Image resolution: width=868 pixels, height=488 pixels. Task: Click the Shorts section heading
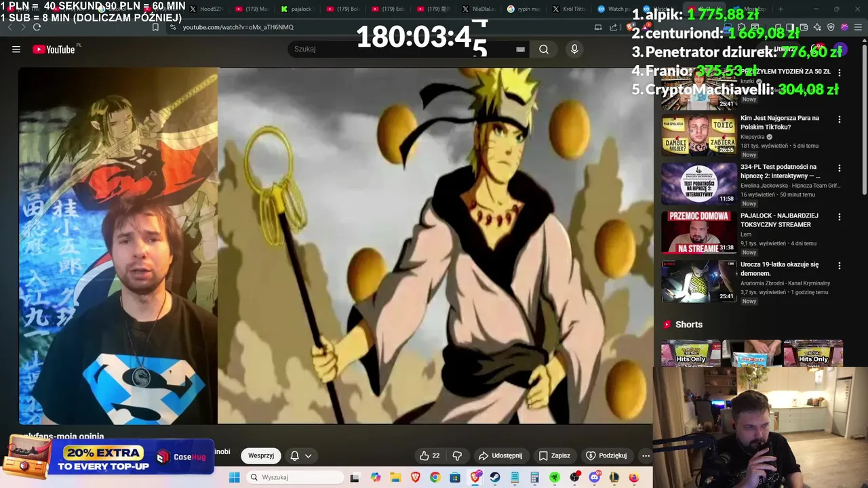(x=689, y=325)
